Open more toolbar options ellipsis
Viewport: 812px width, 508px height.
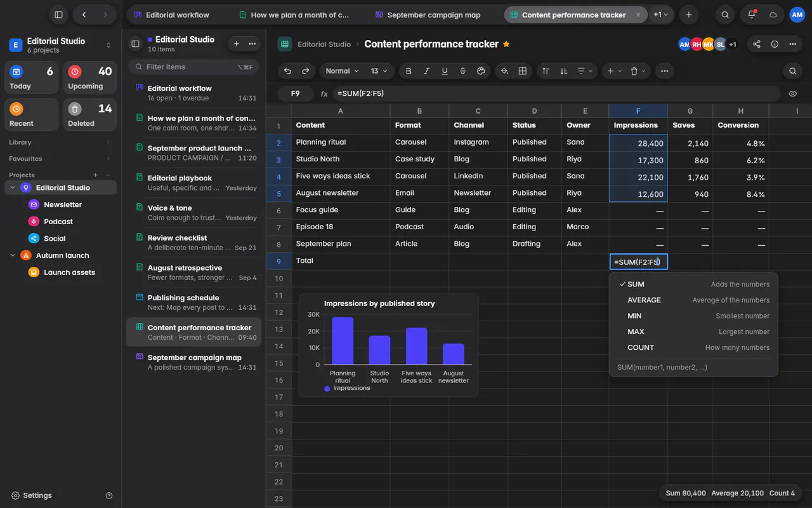[x=664, y=71]
